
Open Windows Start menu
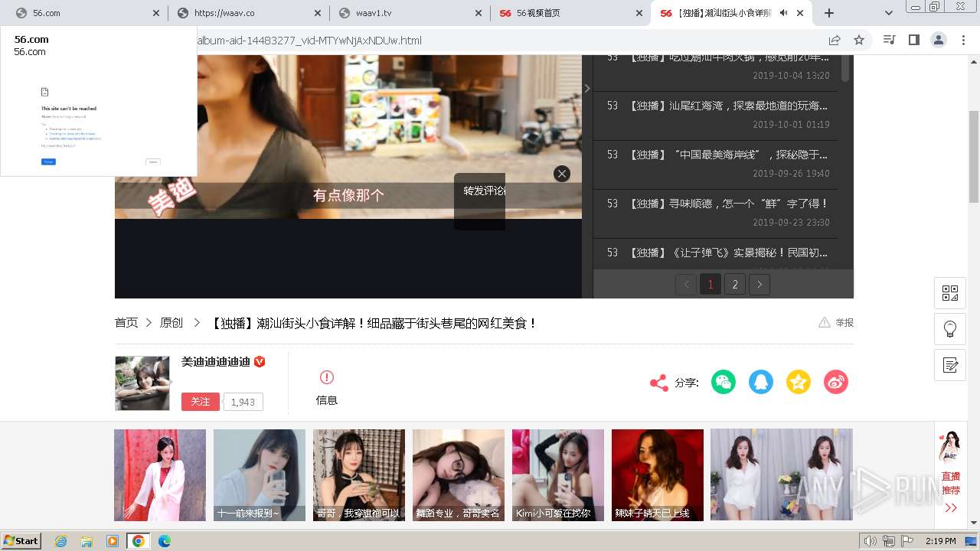(21, 541)
